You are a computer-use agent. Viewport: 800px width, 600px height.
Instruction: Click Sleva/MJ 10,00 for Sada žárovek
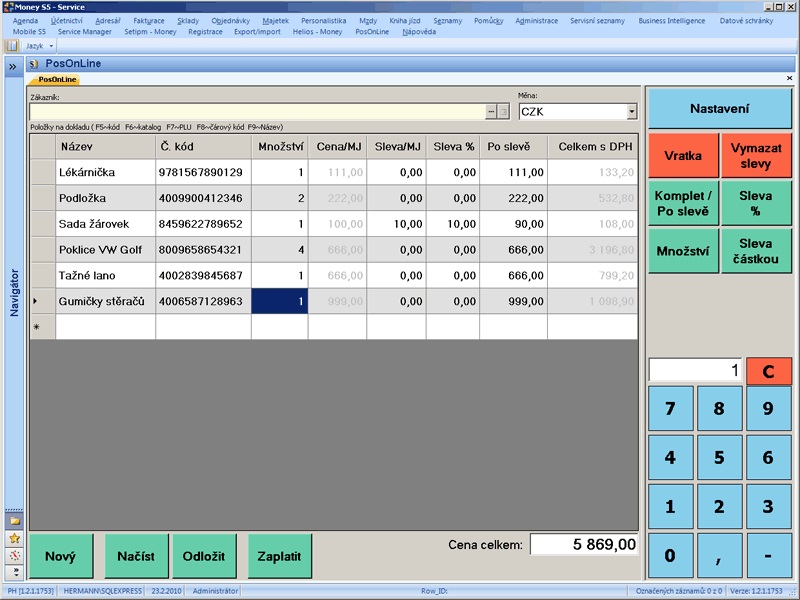coord(396,223)
